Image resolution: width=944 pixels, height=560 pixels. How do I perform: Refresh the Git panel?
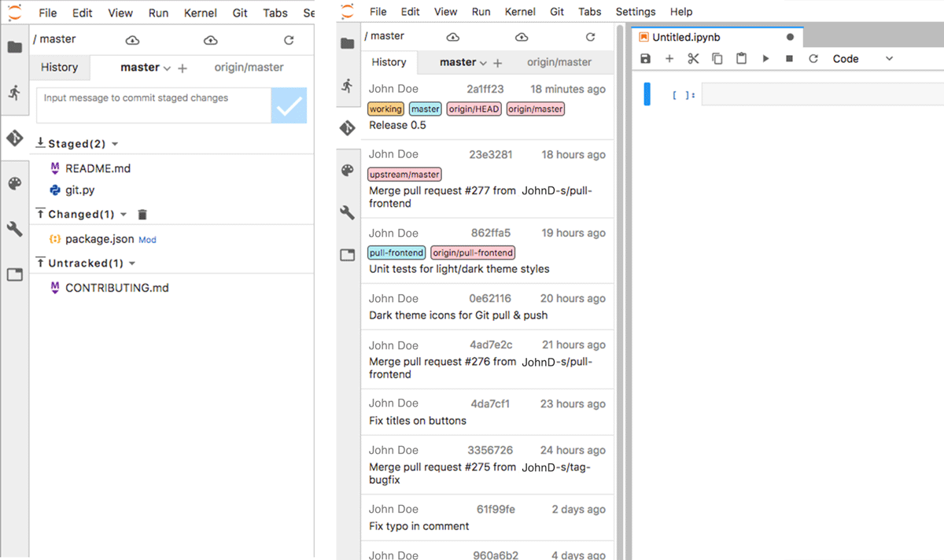[289, 39]
